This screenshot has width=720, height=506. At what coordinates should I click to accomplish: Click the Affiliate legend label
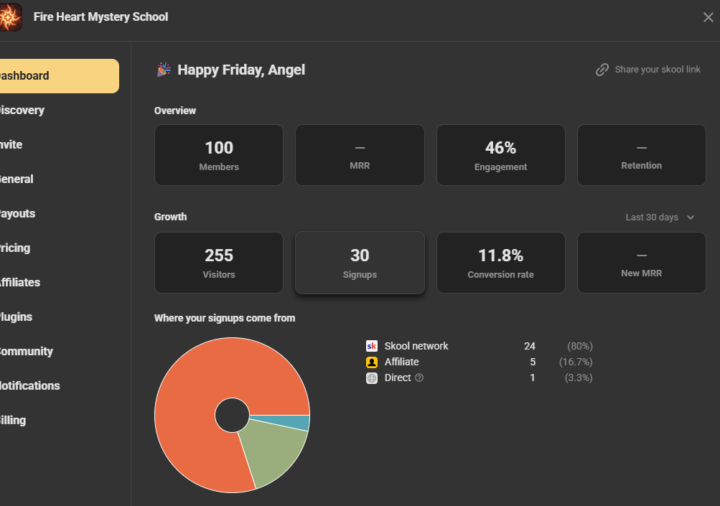(x=401, y=362)
